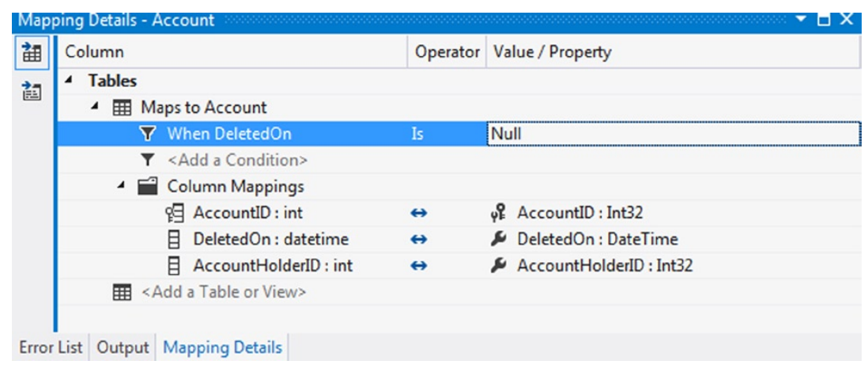Click the wrench icon beside AccountHolderID : Int32
The width and height of the screenshot is (868, 372).
click(499, 266)
